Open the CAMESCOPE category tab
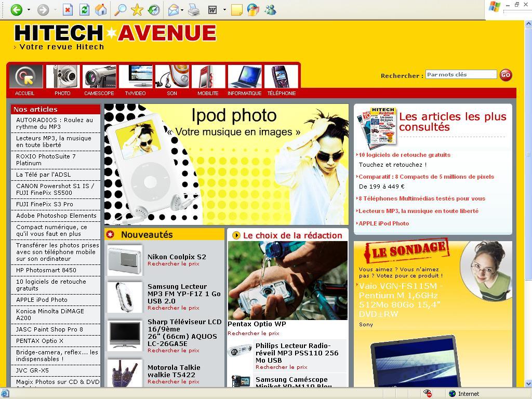This screenshot has width=532, height=399. (99, 81)
